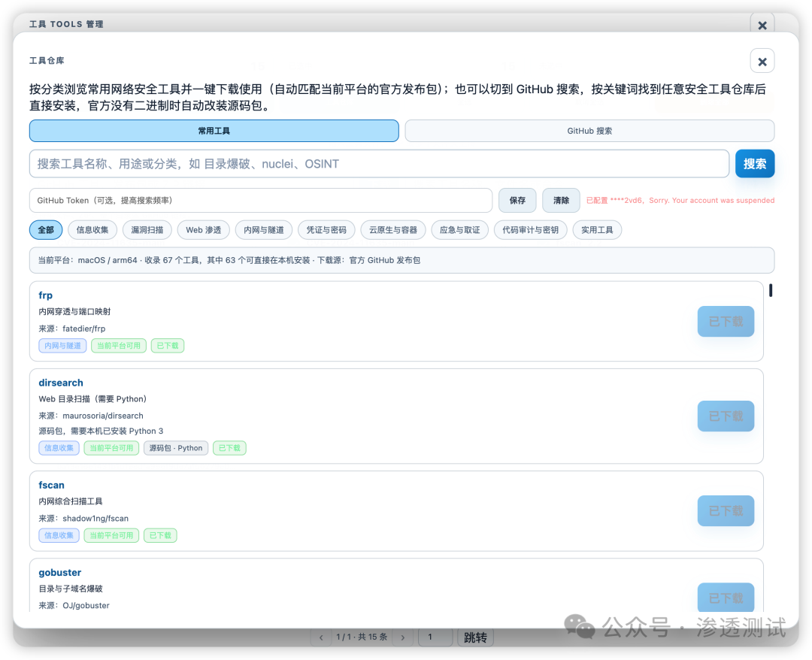Click the 内网与隧道 tag inside frp card
This screenshot has height=660, width=812.
click(x=62, y=345)
